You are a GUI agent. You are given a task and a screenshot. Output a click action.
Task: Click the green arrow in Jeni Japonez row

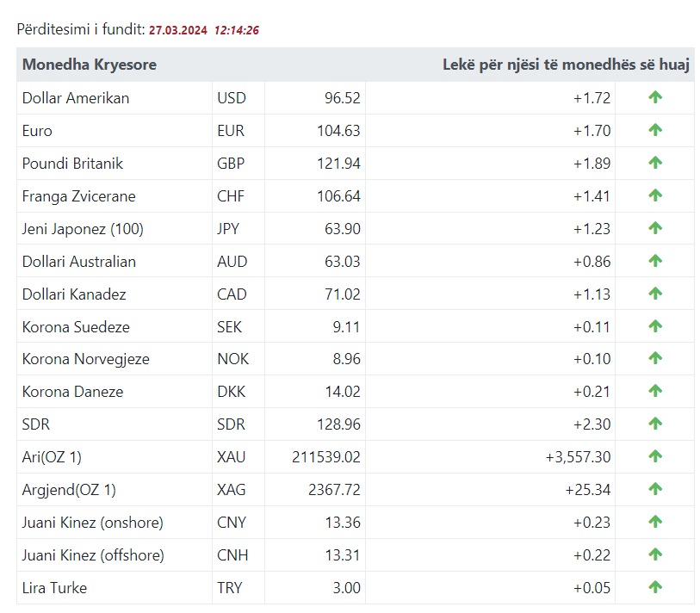(x=654, y=228)
